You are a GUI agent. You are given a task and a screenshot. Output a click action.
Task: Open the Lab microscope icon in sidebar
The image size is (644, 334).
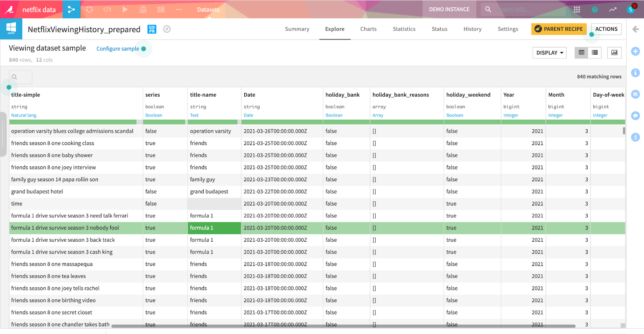point(635,137)
